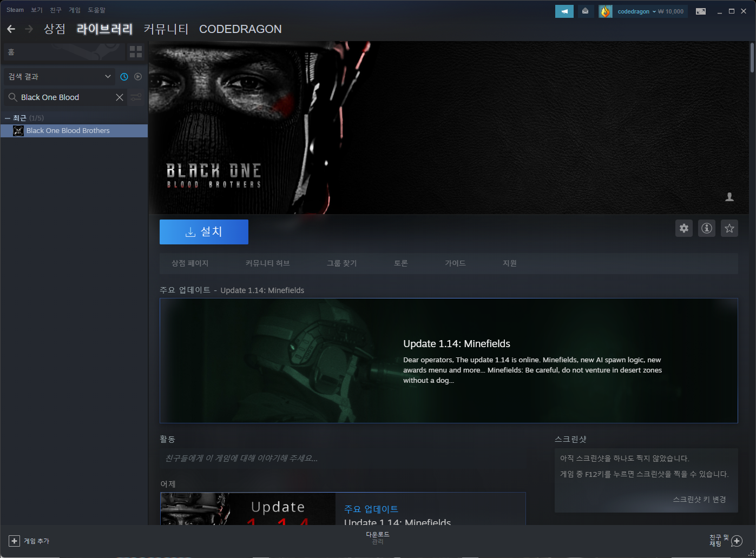Open the 지원 link

tap(510, 263)
